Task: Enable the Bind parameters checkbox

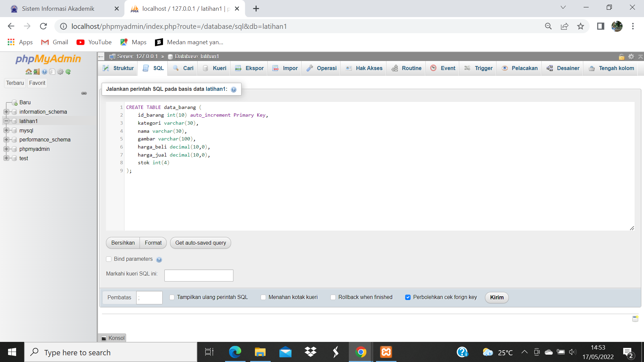Action: point(109,259)
